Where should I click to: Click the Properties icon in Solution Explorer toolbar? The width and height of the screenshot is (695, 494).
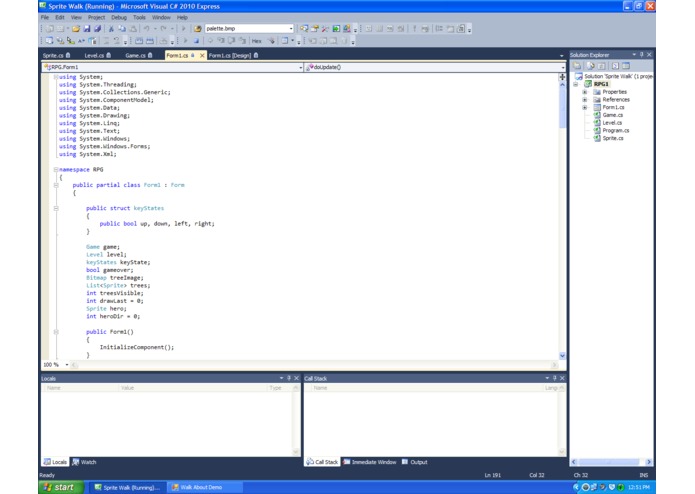[x=578, y=66]
